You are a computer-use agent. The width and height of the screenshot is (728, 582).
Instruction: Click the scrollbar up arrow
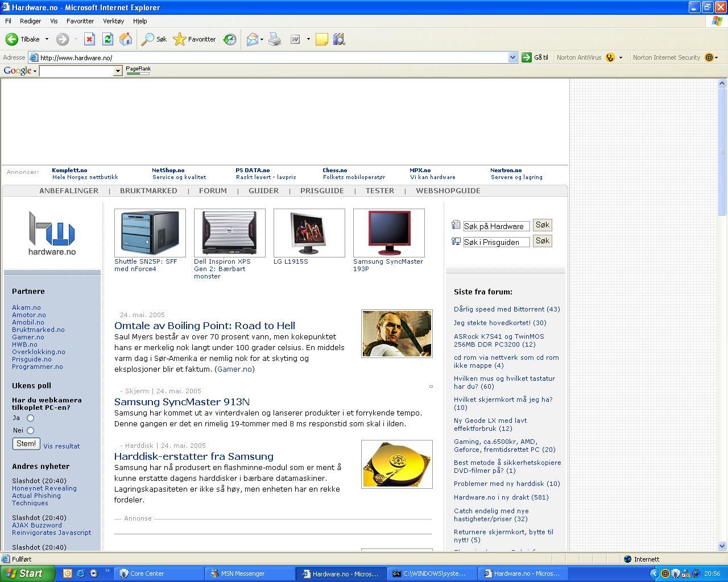[722, 84]
